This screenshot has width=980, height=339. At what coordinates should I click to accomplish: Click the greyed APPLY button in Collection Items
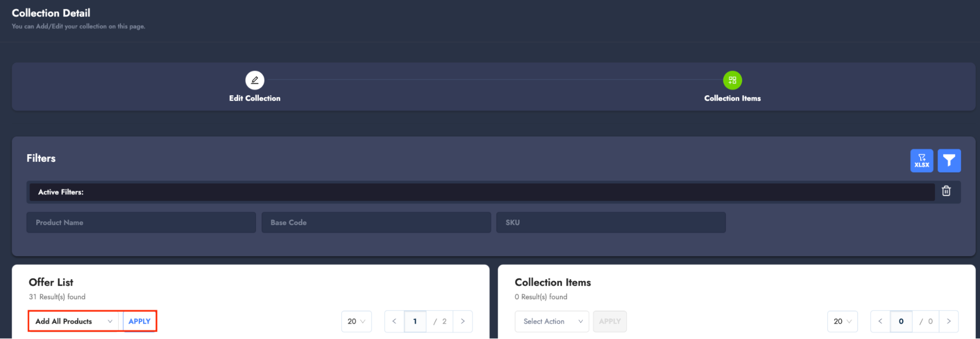(x=609, y=321)
